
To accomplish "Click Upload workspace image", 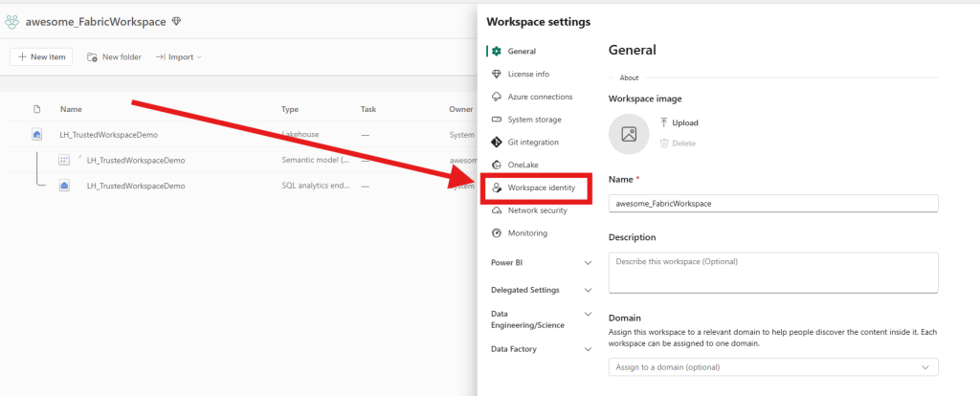I will [679, 122].
